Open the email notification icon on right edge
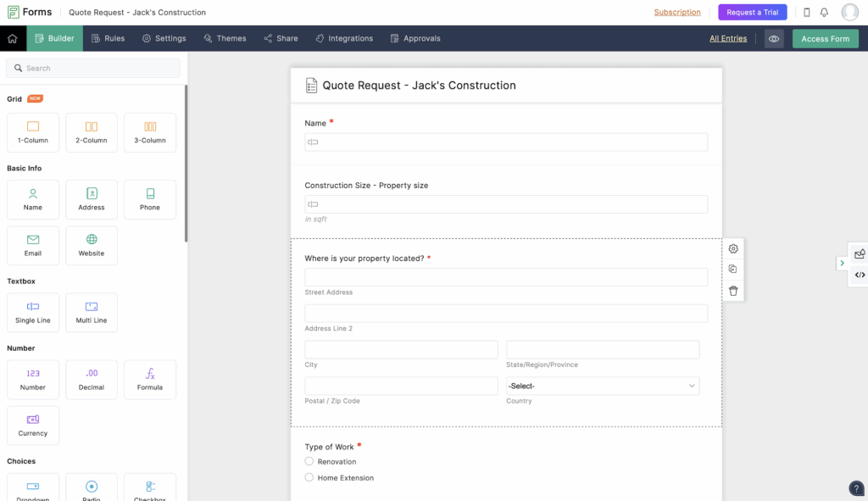The height and width of the screenshot is (501, 868). click(860, 254)
